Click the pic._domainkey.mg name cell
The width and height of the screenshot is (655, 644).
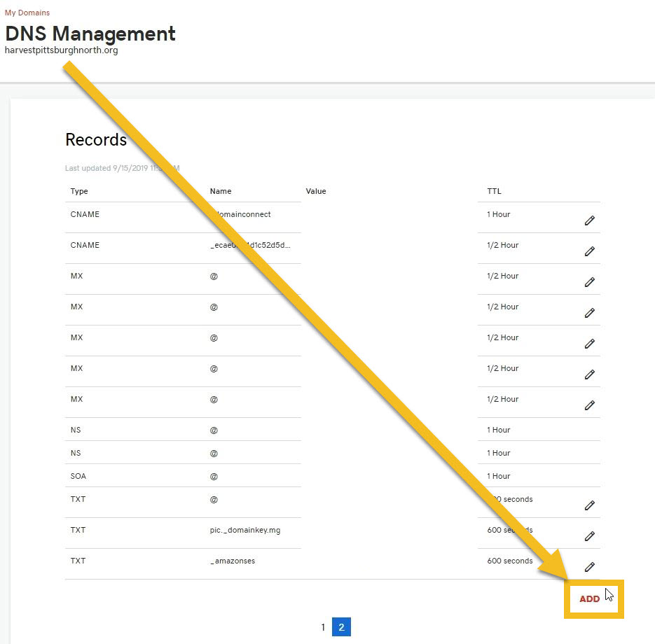coord(245,530)
